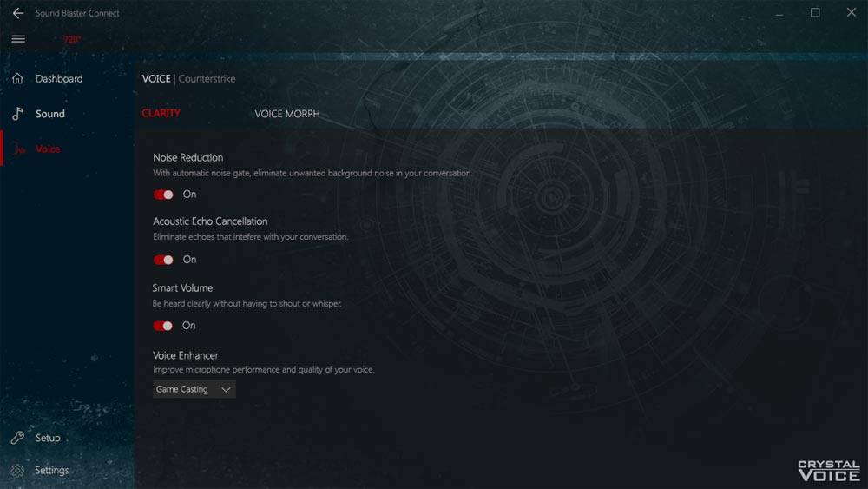The height and width of the screenshot is (489, 868).
Task: Click the Counterstrike profile name
Action: [207, 79]
